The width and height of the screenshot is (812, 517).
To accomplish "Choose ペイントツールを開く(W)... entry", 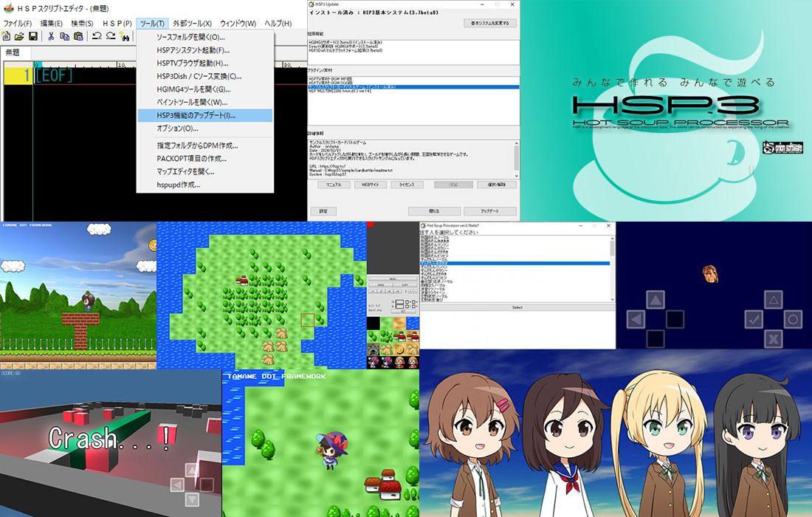I will [x=205, y=102].
